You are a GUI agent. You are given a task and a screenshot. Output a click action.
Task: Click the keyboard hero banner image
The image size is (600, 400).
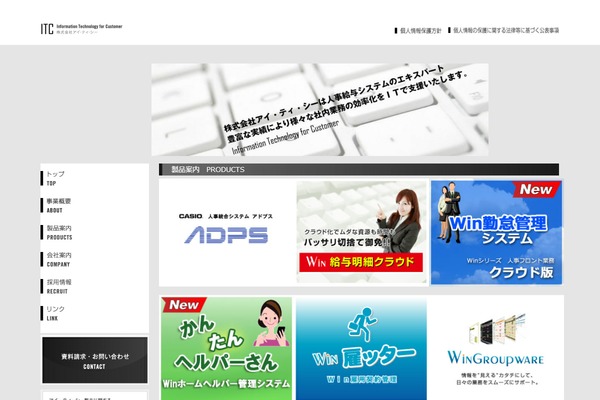(x=320, y=109)
